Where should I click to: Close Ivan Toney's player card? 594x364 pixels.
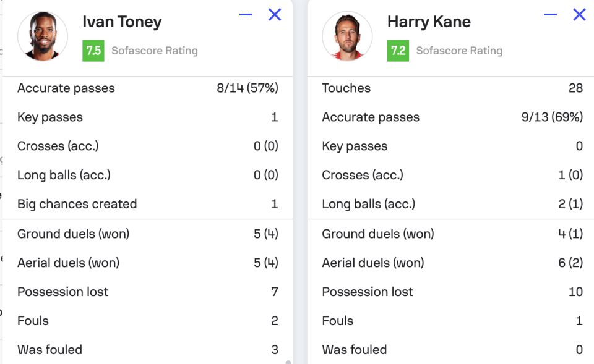[275, 15]
